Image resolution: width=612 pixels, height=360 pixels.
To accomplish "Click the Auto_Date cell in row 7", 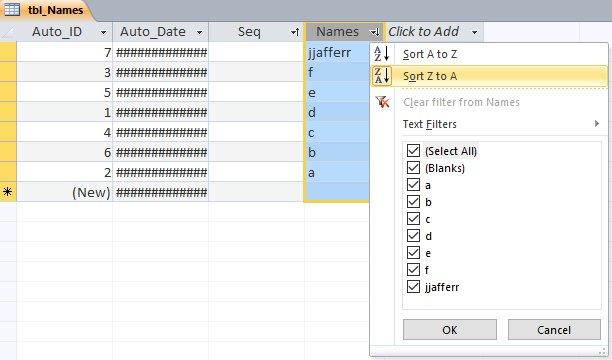I will tap(161, 52).
